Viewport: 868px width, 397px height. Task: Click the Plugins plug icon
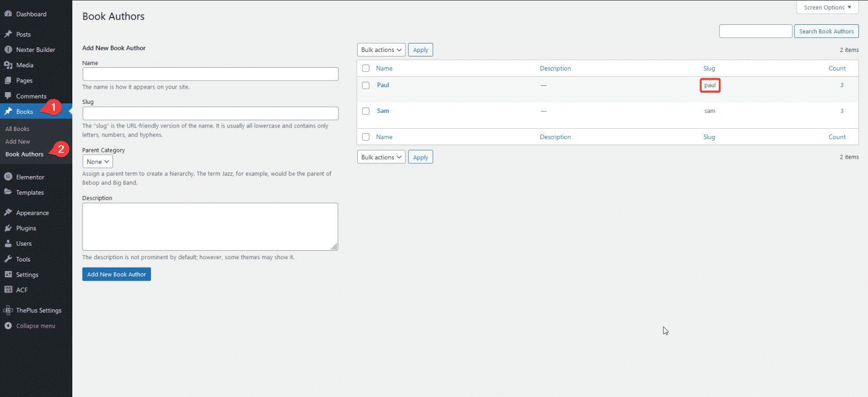[8, 228]
